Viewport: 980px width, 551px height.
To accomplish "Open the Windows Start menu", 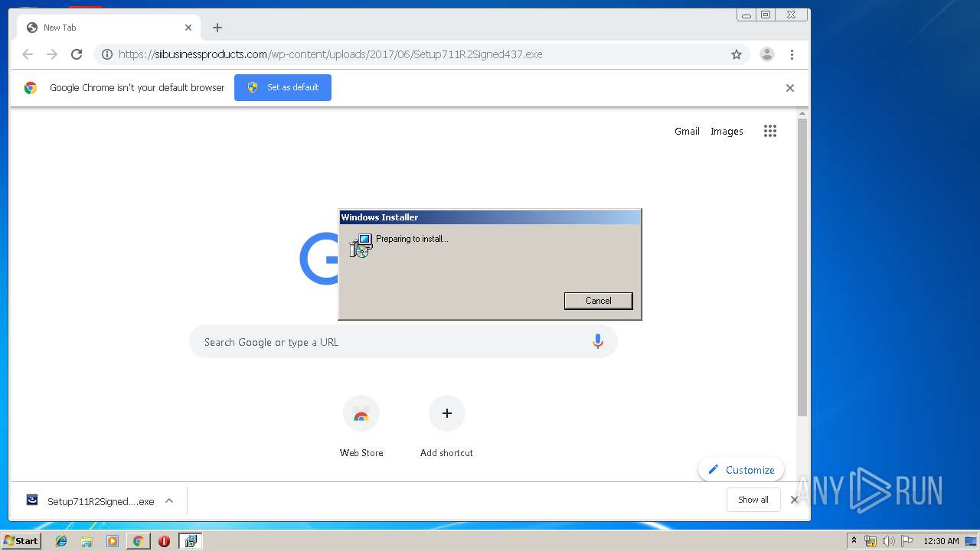I will point(21,541).
